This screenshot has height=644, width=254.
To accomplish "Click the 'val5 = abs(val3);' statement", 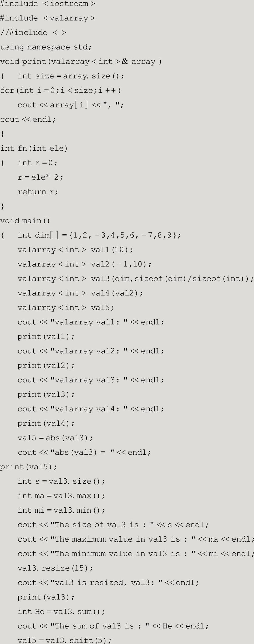I will pyautogui.click(x=55, y=438).
